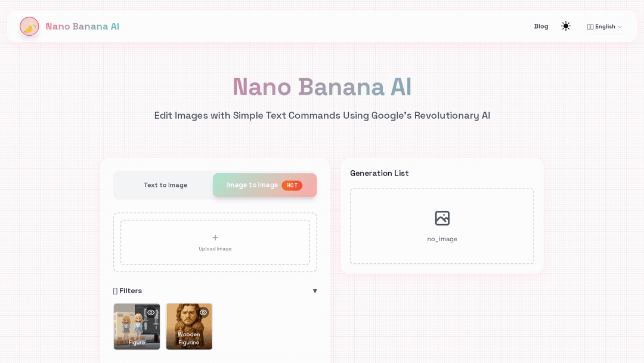Preview Wooden Figurine via eye icon
644x363 pixels.
tap(203, 312)
